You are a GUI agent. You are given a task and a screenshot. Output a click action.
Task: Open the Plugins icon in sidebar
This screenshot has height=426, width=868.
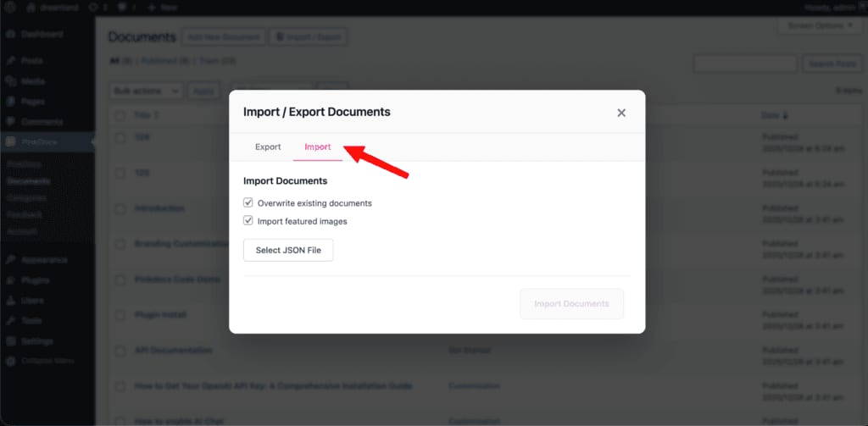click(10, 280)
